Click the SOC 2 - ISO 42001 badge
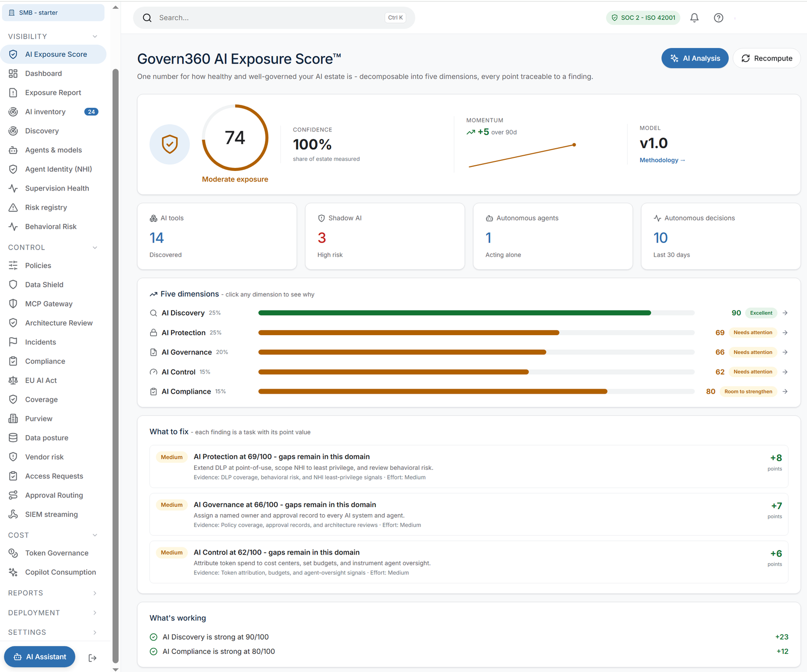Screen dimensions: 807x672 643,18
